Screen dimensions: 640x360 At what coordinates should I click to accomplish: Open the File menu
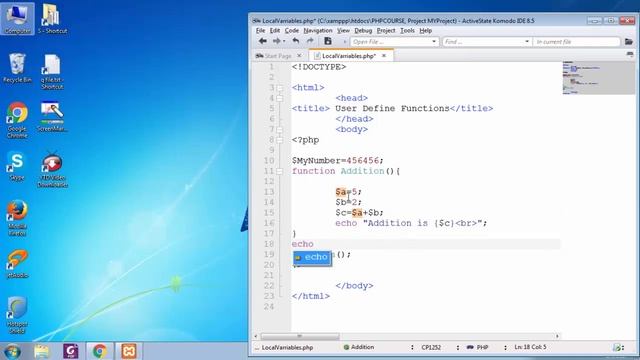(260, 31)
